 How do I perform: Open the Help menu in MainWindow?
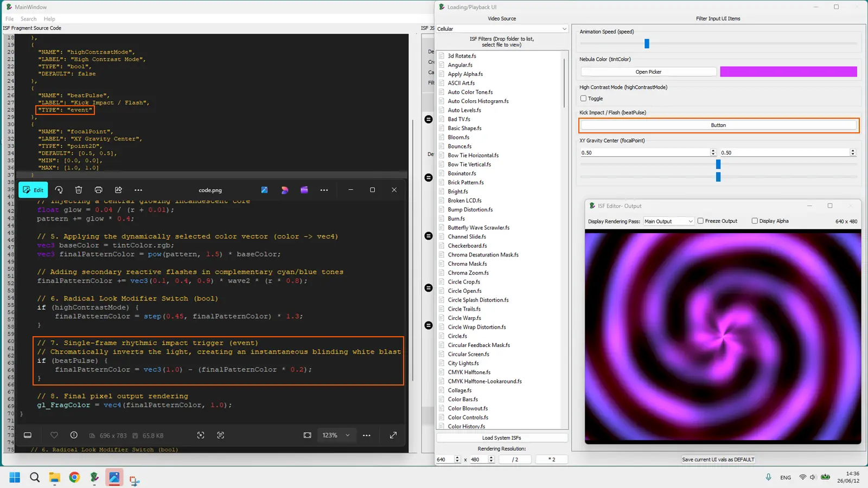(49, 19)
